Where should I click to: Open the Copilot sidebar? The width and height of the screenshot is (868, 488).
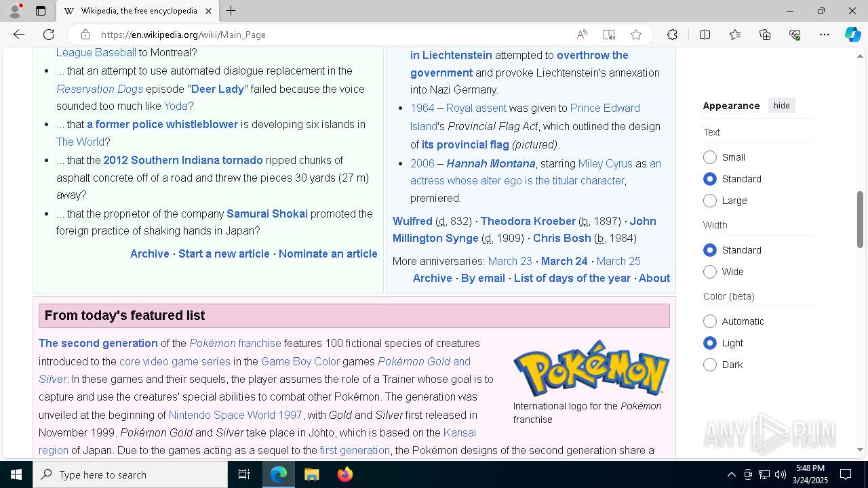[x=852, y=35]
